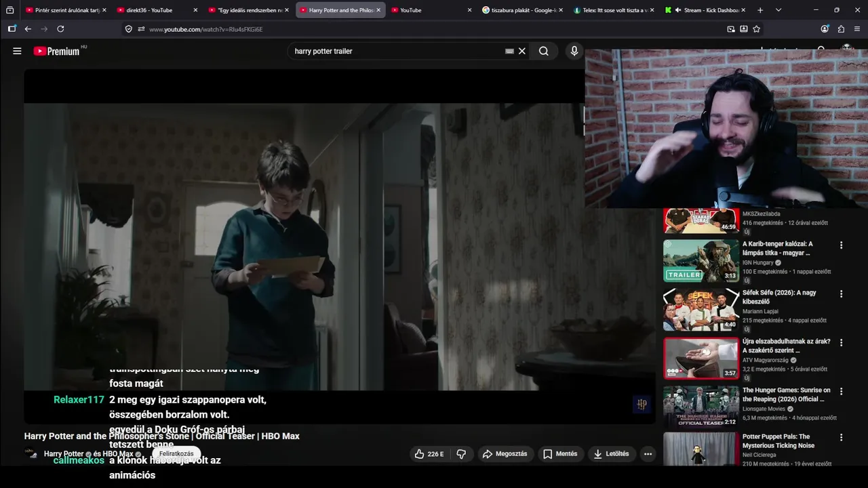Bookmark this page with star
868x488 pixels.
[757, 29]
